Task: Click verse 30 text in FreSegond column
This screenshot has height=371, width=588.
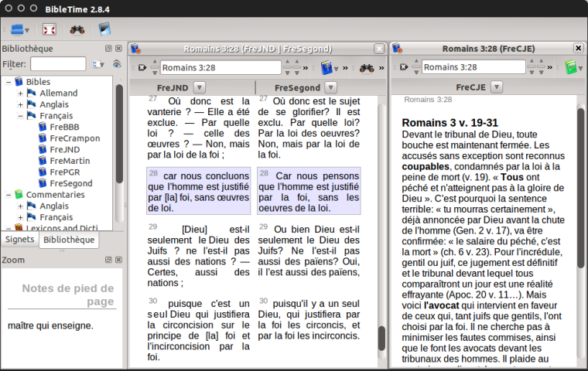Action: [309, 320]
